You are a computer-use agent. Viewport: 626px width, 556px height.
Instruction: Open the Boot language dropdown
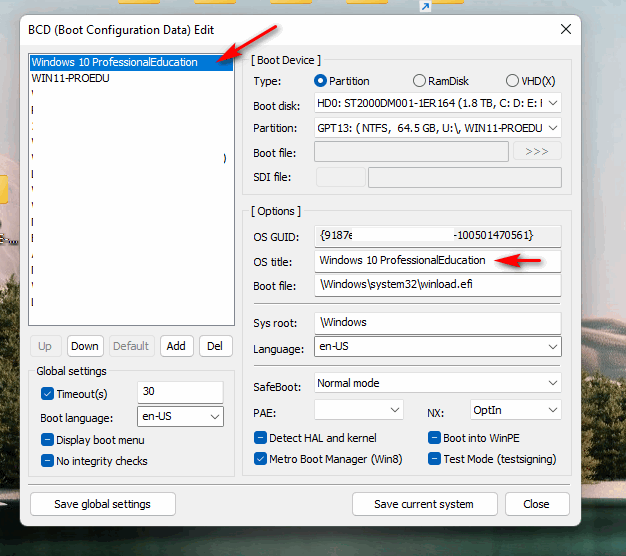point(180,416)
